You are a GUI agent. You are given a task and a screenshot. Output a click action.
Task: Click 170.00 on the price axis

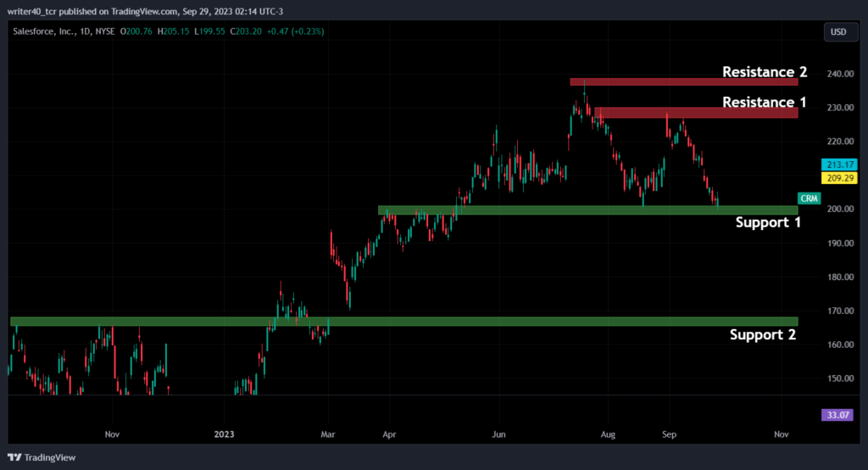(840, 311)
